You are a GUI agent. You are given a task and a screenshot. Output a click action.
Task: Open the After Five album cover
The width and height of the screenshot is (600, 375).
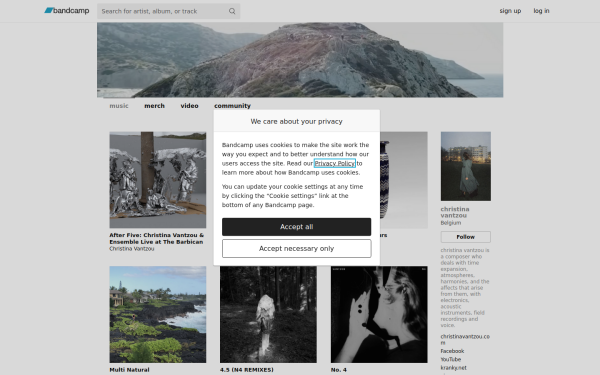(158, 180)
